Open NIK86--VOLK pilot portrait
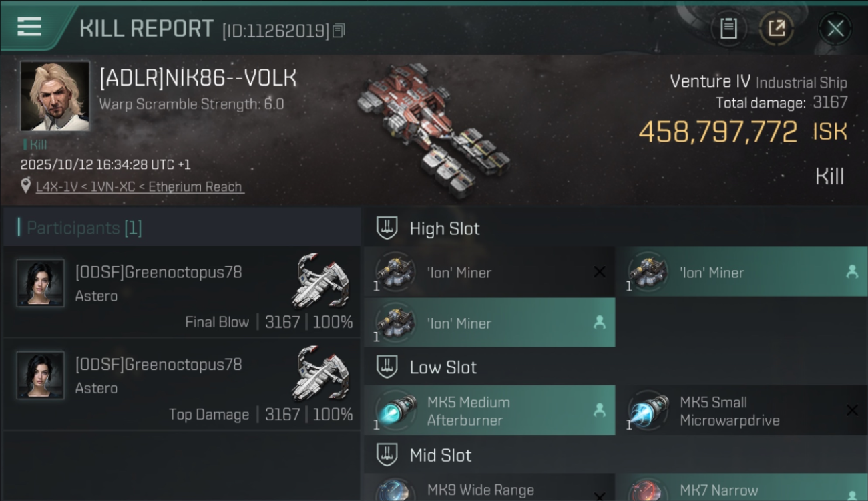The height and width of the screenshot is (501, 868). (55, 96)
